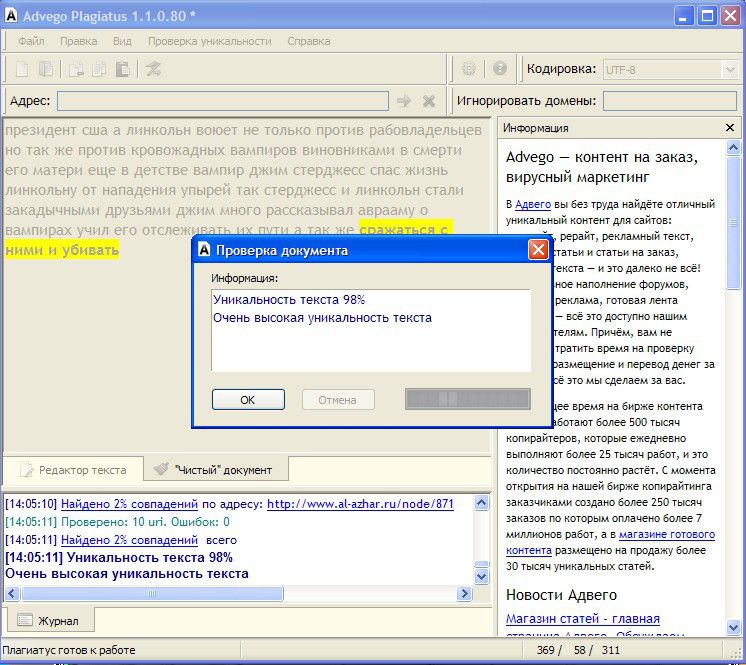
Task: Minimize the Advego Plagiatus window
Action: pyautogui.click(x=683, y=16)
